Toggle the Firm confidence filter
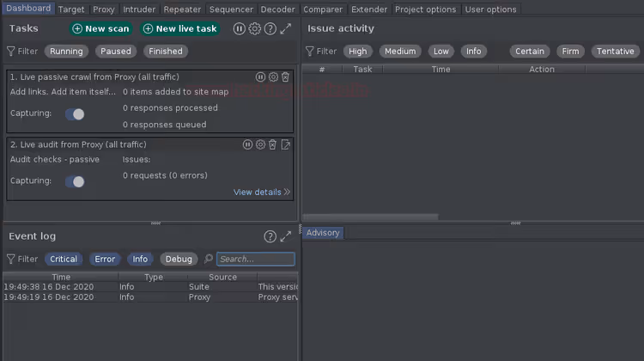This screenshot has width=644, height=361. (x=570, y=51)
